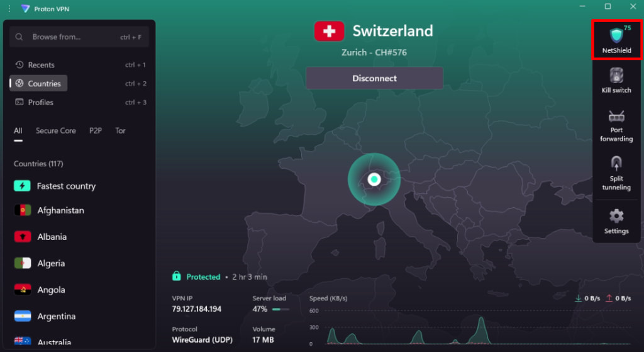Click the speed graph area
Screen dimensions: 644x352
[x=478, y=327]
